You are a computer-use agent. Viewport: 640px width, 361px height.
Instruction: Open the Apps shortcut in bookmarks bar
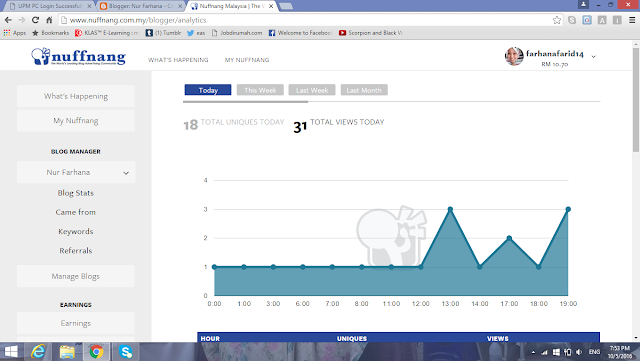click(15, 33)
